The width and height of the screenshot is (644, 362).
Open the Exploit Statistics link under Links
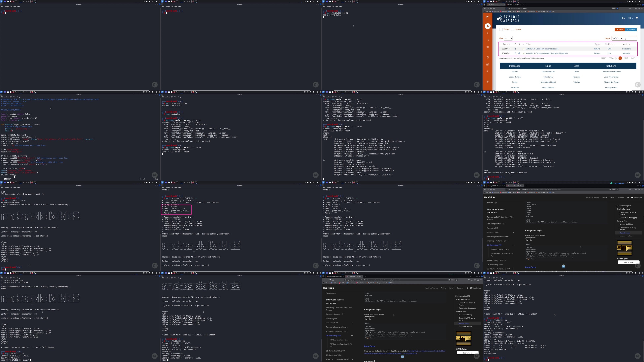pyautogui.click(x=548, y=87)
